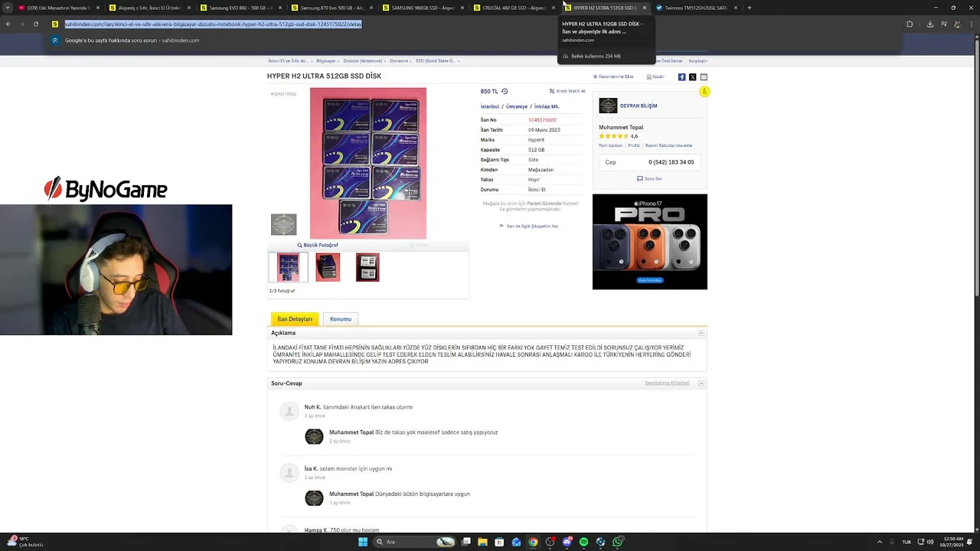This screenshot has width=980, height=551.
Task: Switch to Samsung 870 Evo 500 GB tab
Action: 331,8
